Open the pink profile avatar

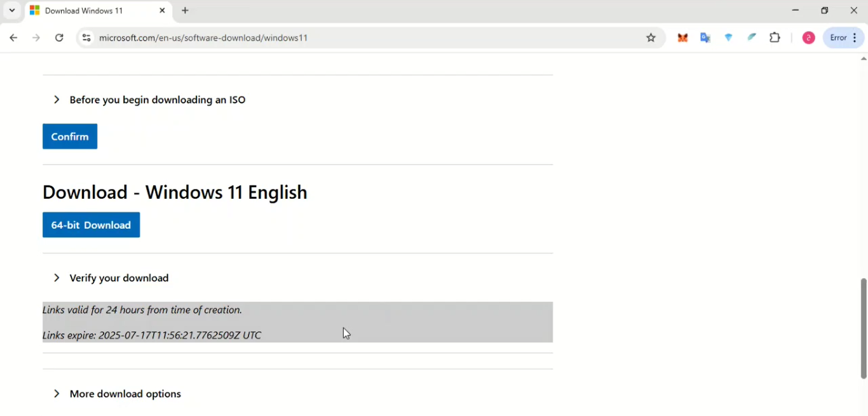808,38
